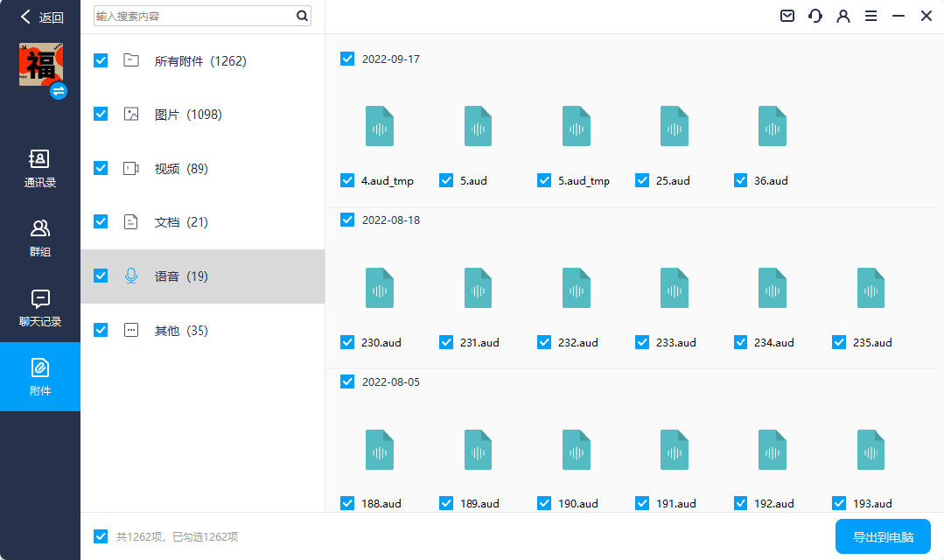Select the 文档 (21) category
Viewport: 944px width, 560px height.
180,222
